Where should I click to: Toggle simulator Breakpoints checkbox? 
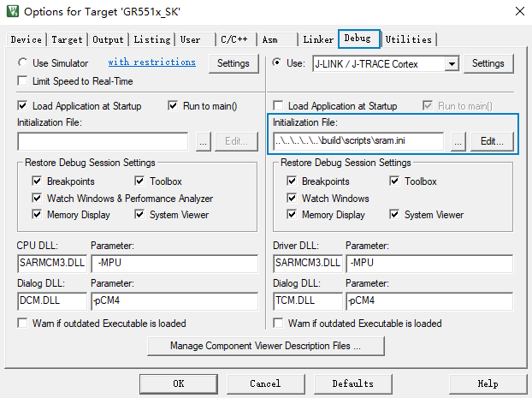[37, 181]
